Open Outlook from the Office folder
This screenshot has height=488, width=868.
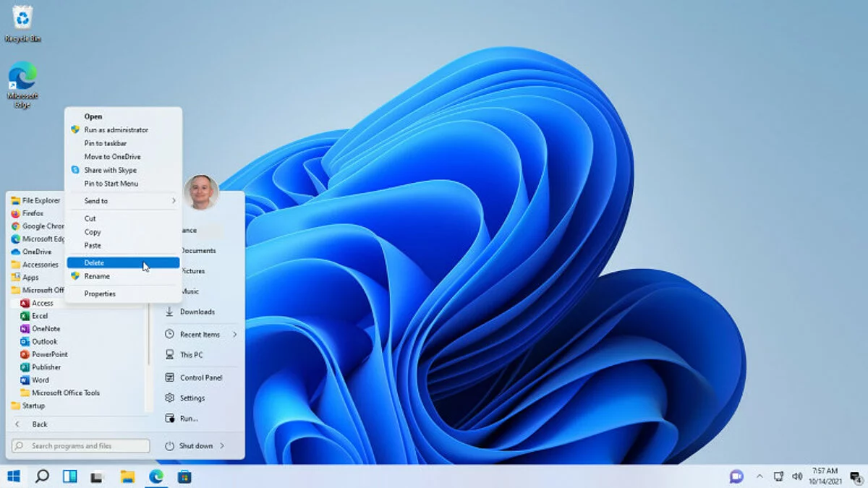click(x=43, y=341)
